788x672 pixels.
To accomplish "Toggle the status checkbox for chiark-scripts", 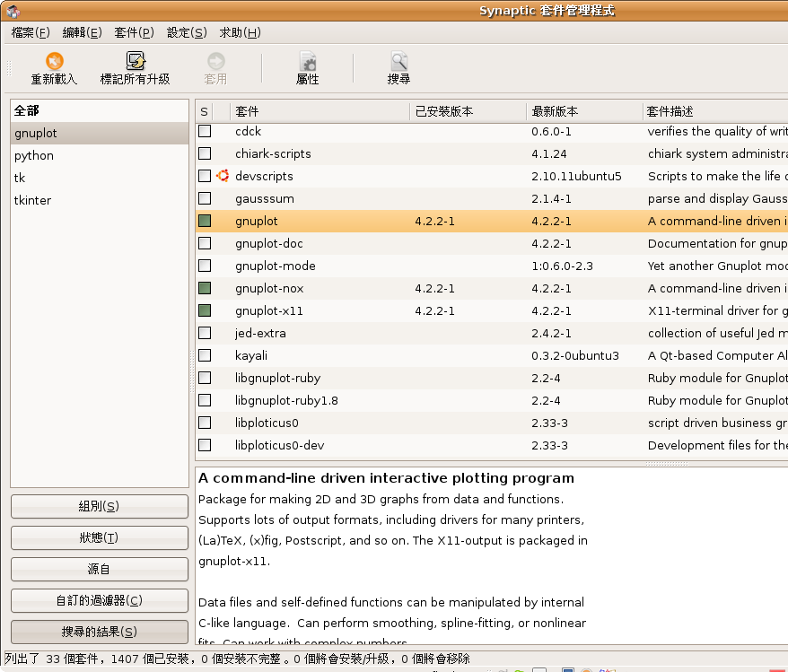I will tap(205, 153).
